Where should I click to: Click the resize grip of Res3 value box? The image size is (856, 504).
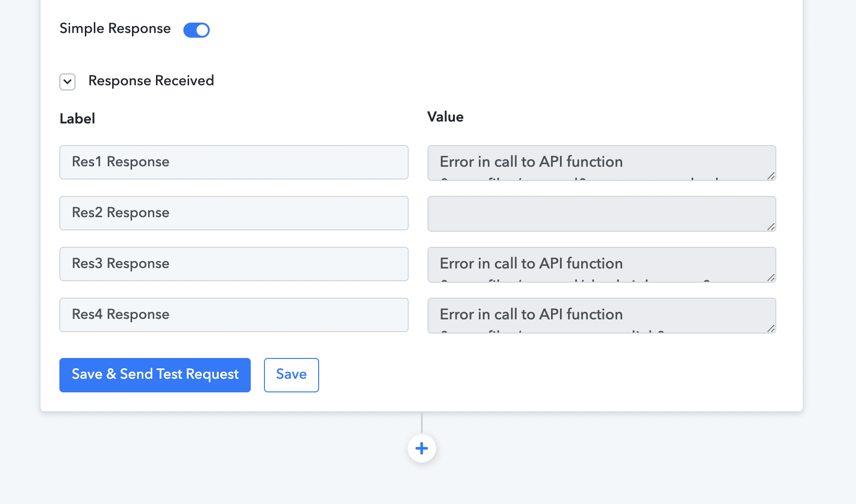(x=771, y=277)
